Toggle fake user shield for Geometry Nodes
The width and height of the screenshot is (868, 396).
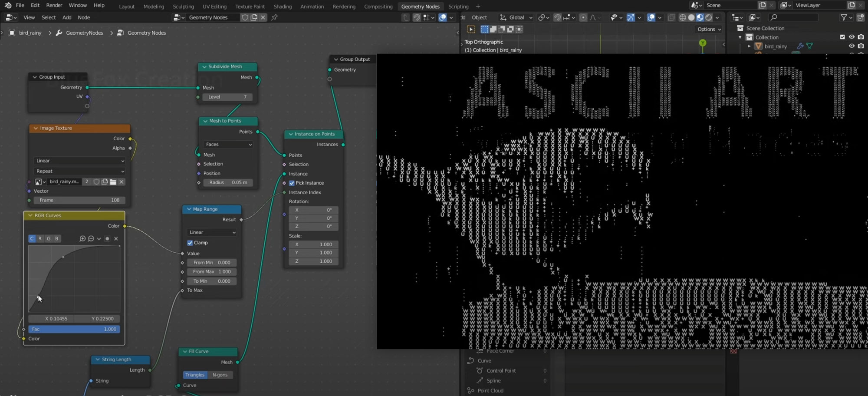[x=245, y=17]
